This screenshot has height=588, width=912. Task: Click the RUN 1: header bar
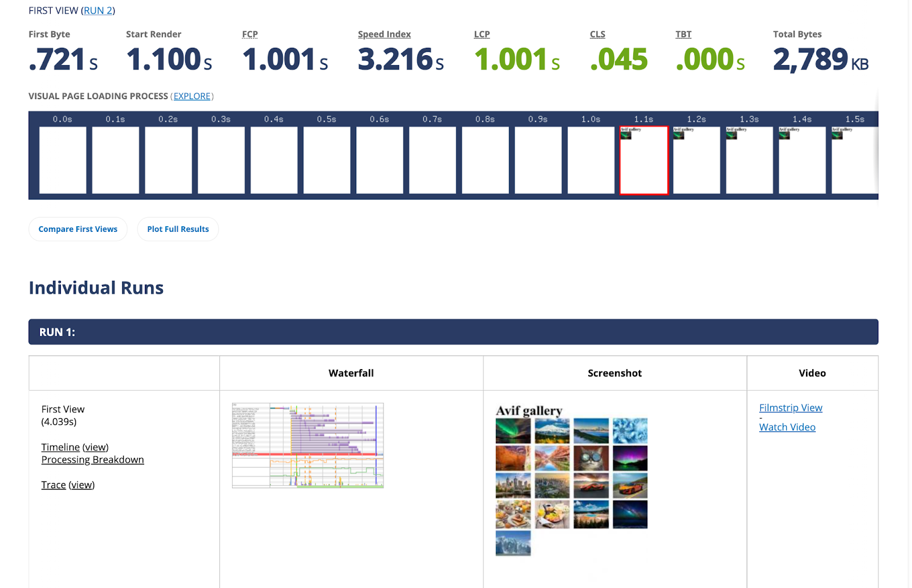pyautogui.click(x=453, y=332)
